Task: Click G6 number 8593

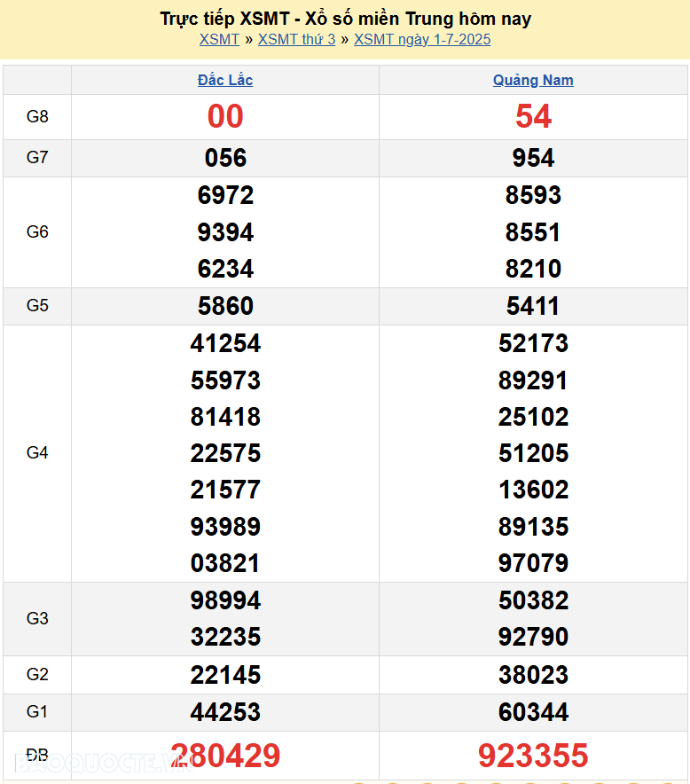Action: click(x=533, y=195)
